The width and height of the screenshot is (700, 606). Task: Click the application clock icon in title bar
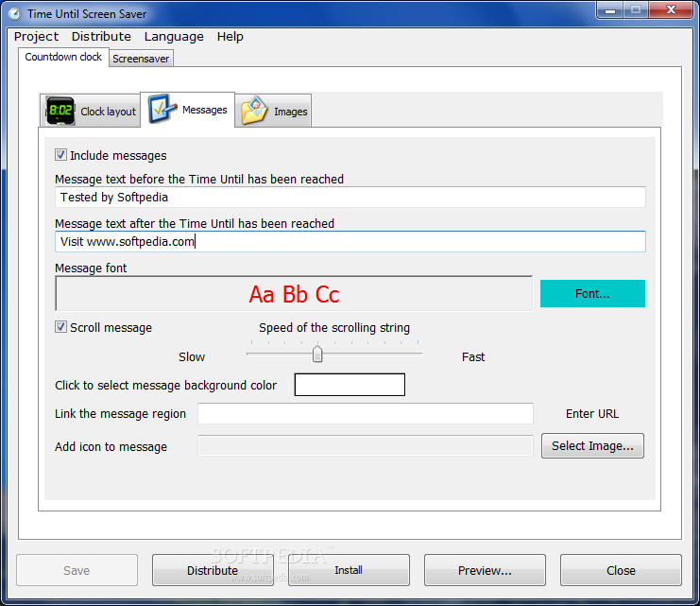click(x=15, y=14)
